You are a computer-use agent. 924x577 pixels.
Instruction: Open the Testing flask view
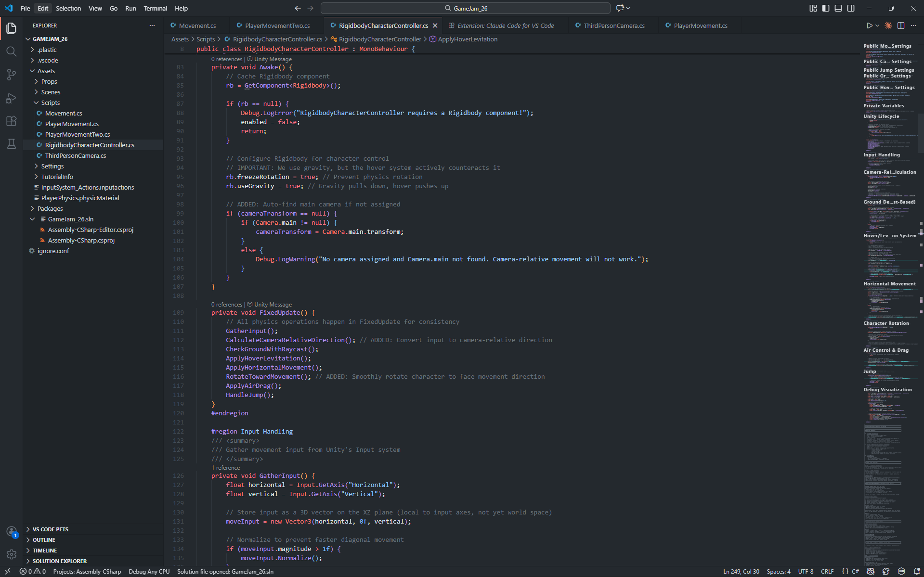coord(12,144)
